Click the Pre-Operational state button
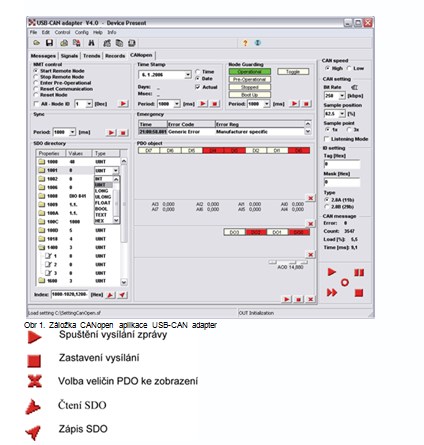 (250, 79)
